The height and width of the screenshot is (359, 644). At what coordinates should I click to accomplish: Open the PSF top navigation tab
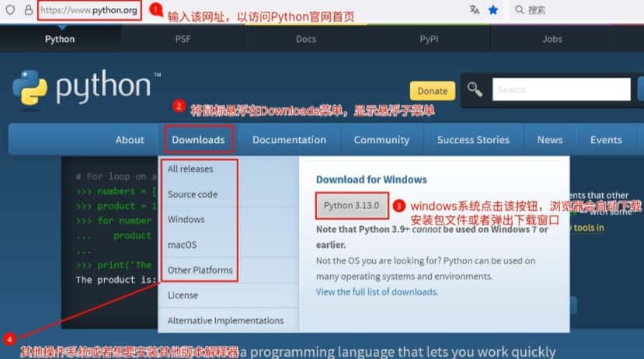click(x=183, y=39)
